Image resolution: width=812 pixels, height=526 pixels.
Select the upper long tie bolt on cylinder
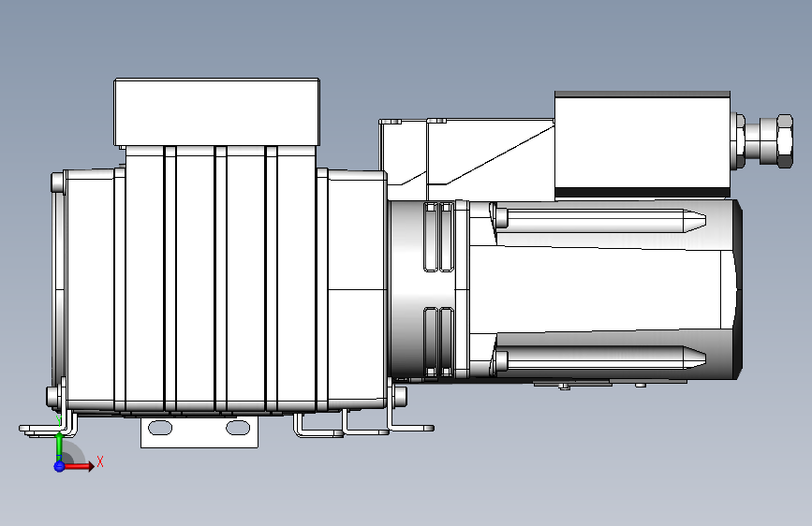pos(598,219)
